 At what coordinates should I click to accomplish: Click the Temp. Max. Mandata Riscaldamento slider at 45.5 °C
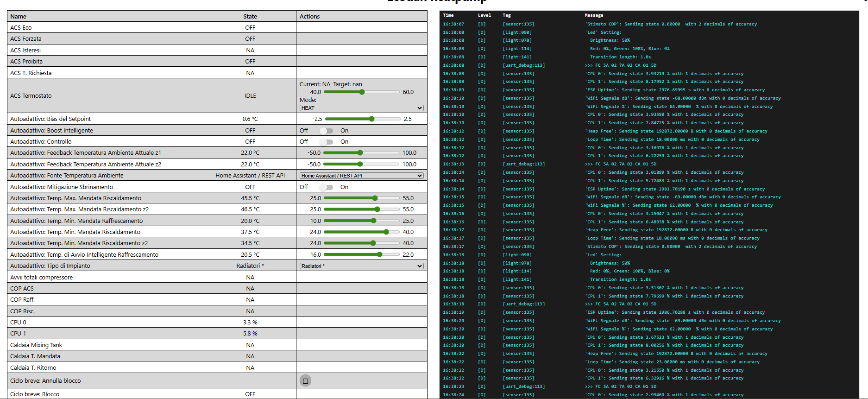click(x=362, y=198)
